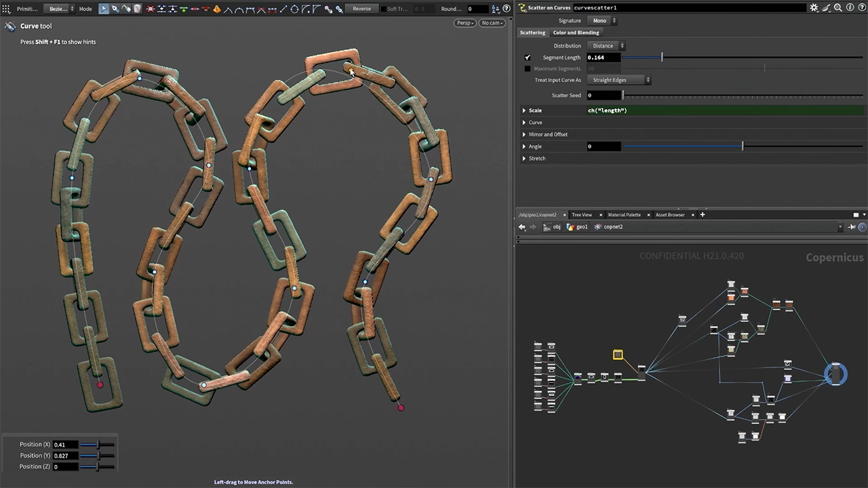Switch to Color and Blending tab
This screenshot has height=488, width=868.
pos(576,33)
